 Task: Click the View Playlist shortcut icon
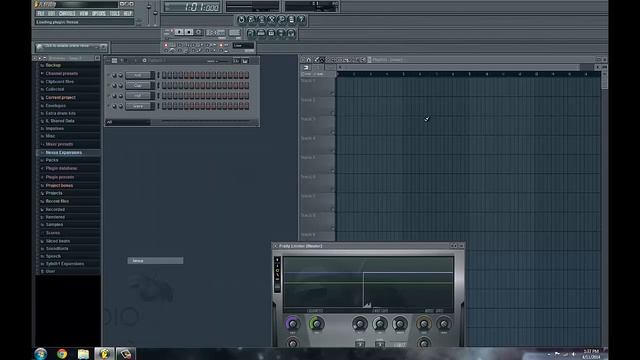point(251,33)
